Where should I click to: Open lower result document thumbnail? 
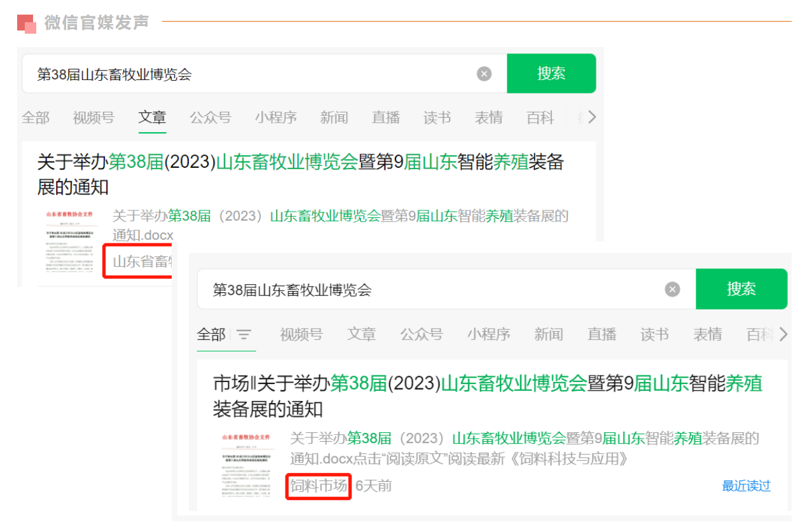point(246,467)
